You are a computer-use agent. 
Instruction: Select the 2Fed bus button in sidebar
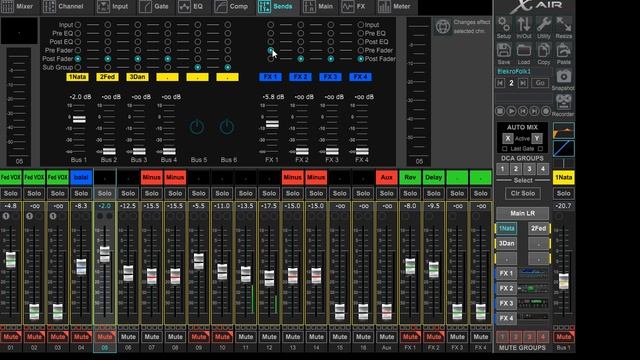pos(538,229)
